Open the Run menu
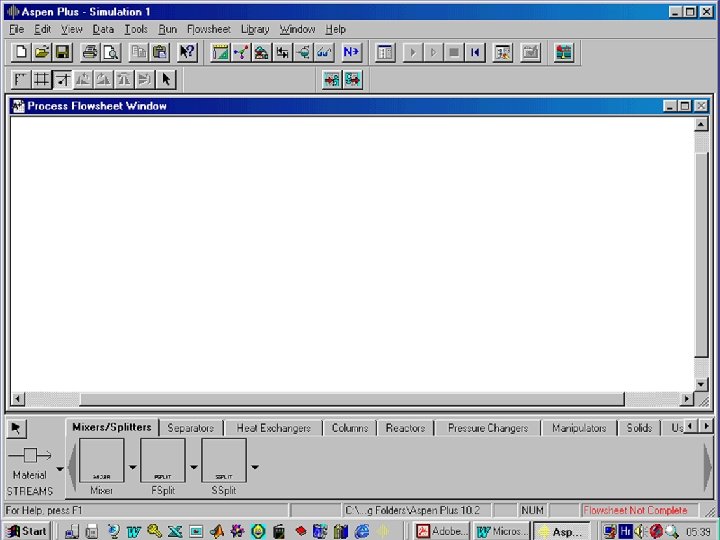The width and height of the screenshot is (720, 540). coord(168,29)
